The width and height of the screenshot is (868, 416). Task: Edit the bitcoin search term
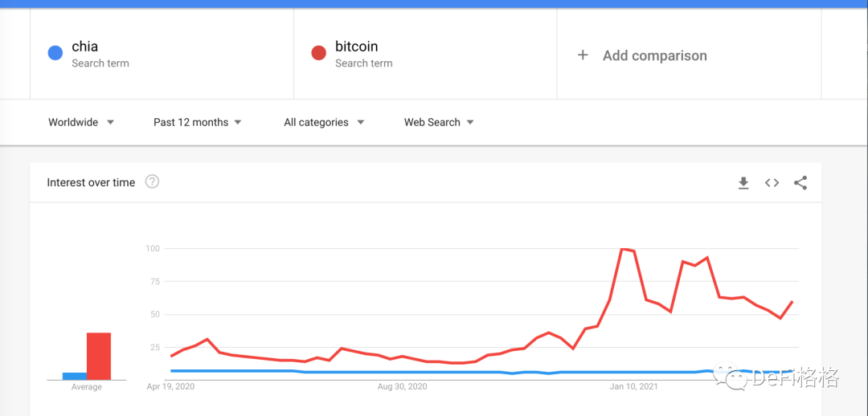pos(356,47)
